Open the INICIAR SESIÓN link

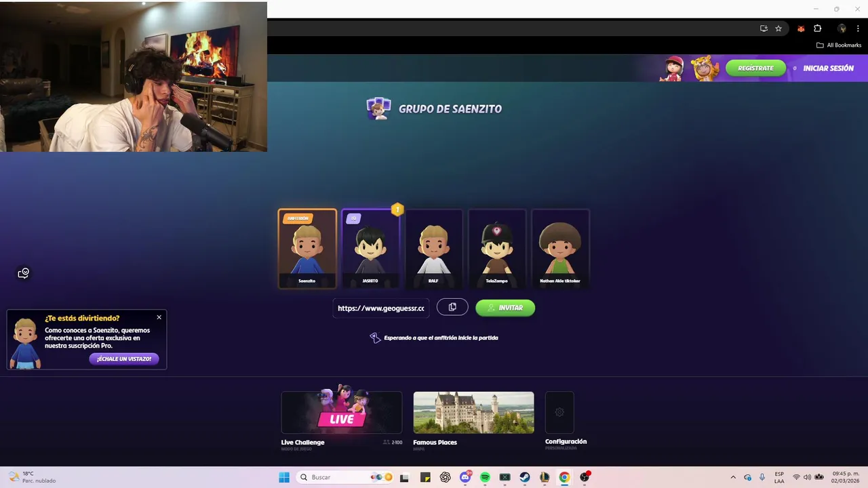pos(828,68)
